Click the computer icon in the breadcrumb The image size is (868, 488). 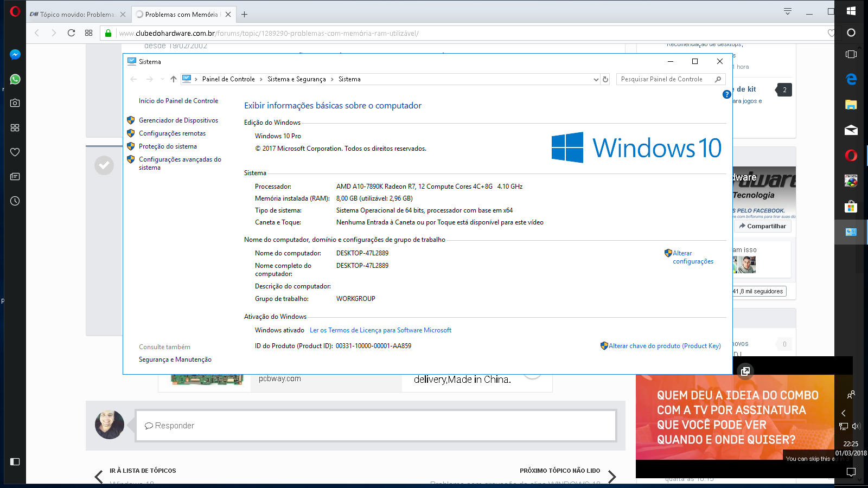pos(187,79)
